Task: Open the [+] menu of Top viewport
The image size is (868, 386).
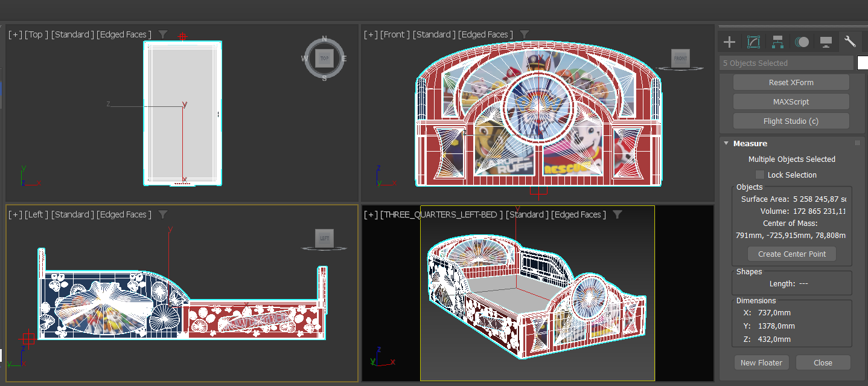Action: click(x=15, y=34)
